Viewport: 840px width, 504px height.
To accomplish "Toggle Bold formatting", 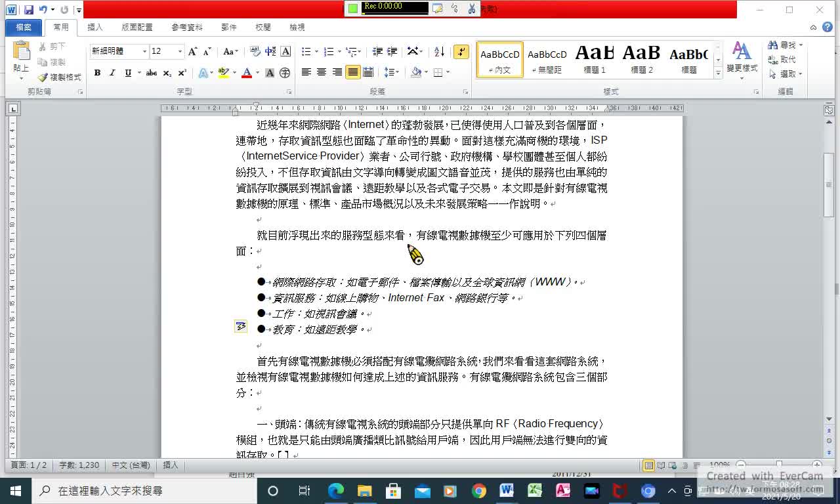I will coord(97,73).
